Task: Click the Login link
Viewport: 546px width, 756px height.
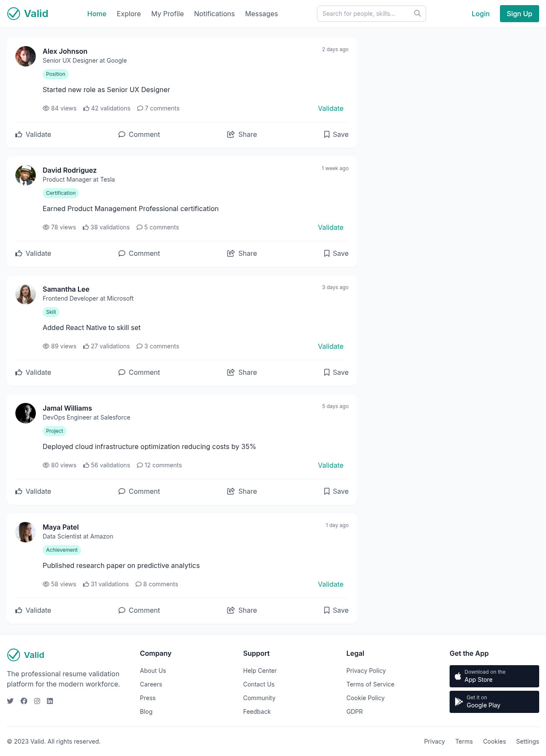Action: coord(480,14)
